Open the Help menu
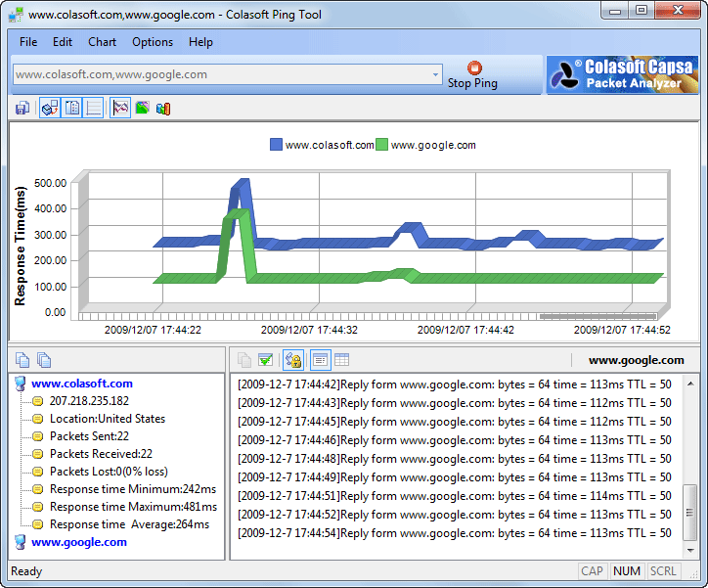This screenshot has height=588, width=708. pos(200,42)
